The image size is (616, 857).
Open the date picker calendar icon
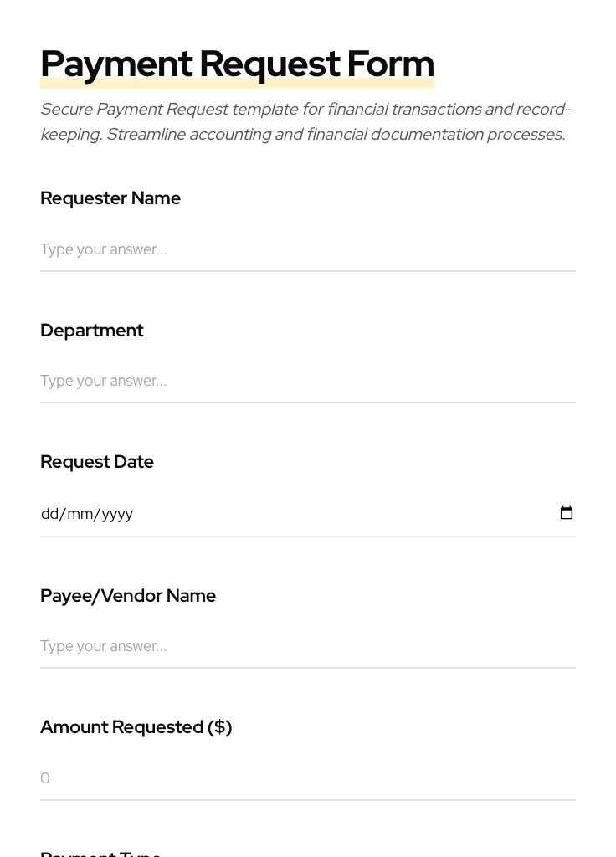click(x=567, y=512)
